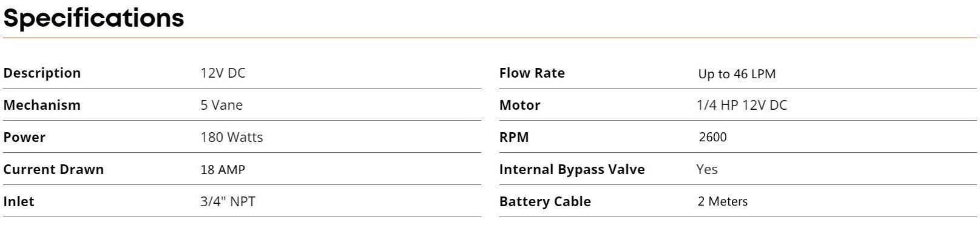
Task: Select the Description label
Action: click(42, 73)
